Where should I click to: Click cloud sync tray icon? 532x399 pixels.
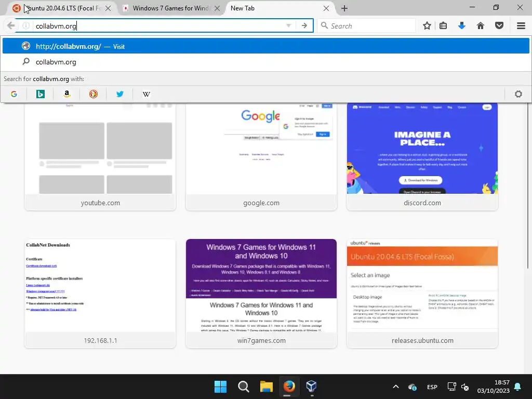413,387
